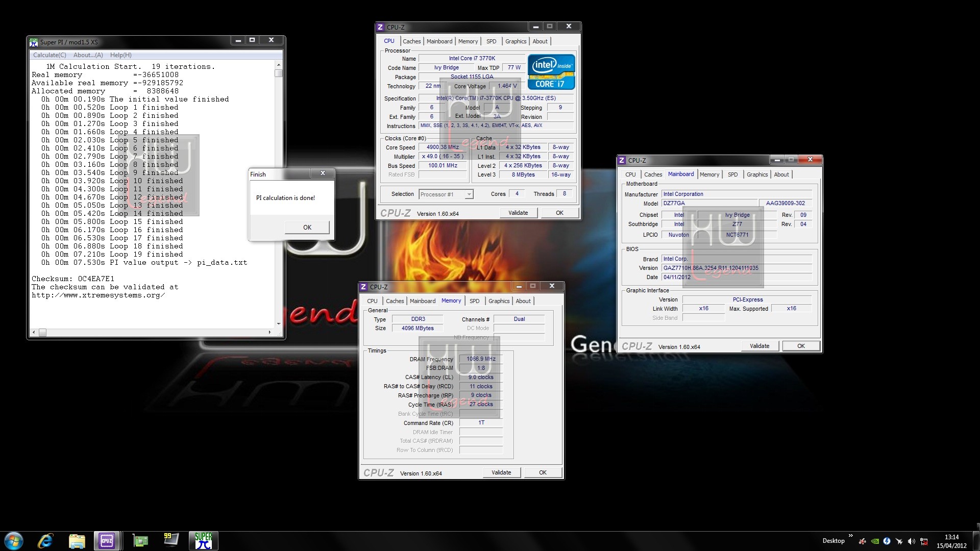Open the taskbar icon labeled 99

(x=171, y=540)
